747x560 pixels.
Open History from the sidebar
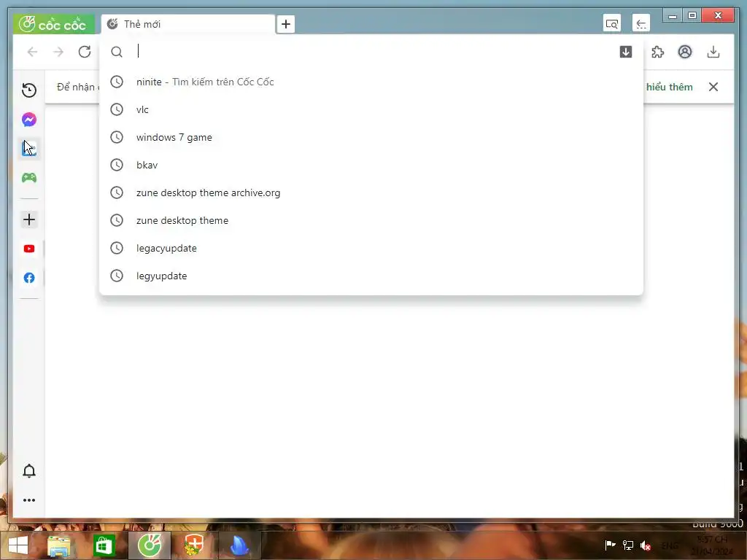29,90
